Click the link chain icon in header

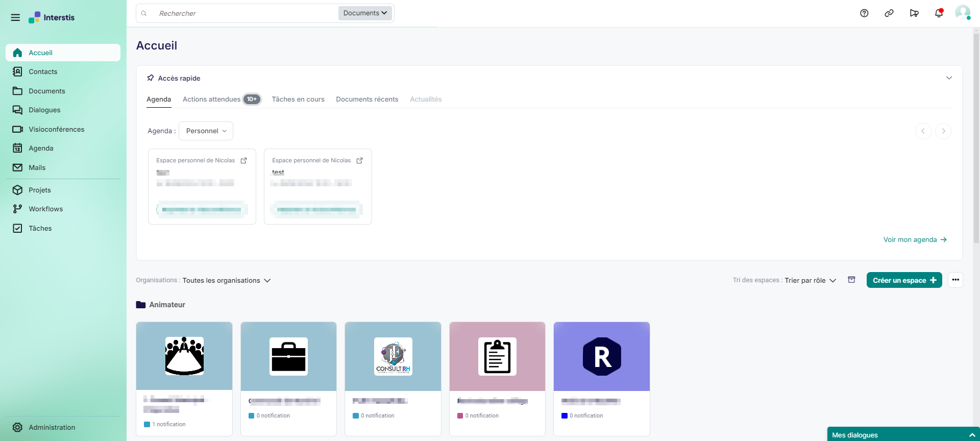pos(889,13)
